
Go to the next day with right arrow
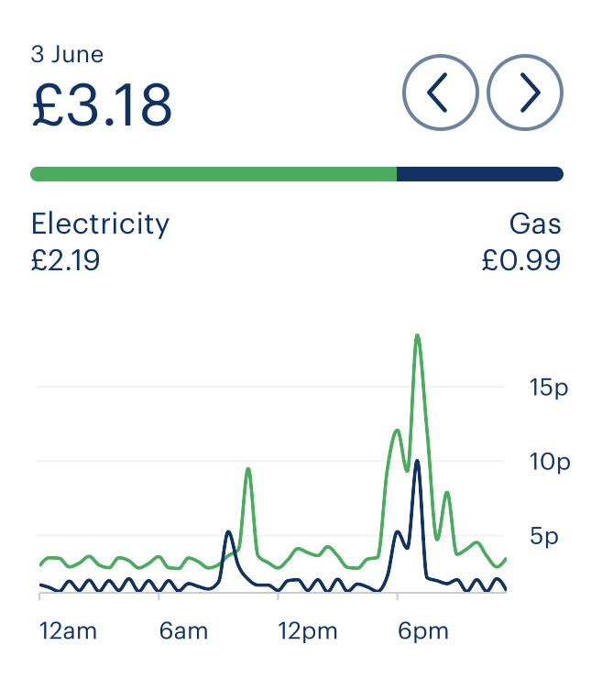click(525, 92)
